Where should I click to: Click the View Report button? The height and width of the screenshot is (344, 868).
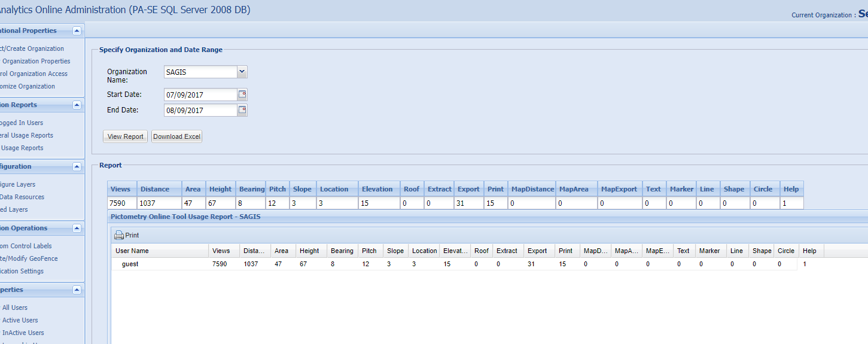126,136
